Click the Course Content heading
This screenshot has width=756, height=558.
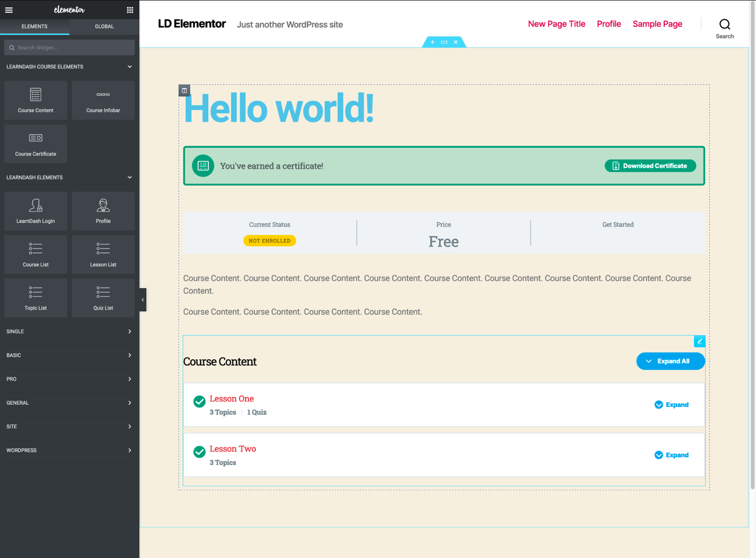pos(220,361)
